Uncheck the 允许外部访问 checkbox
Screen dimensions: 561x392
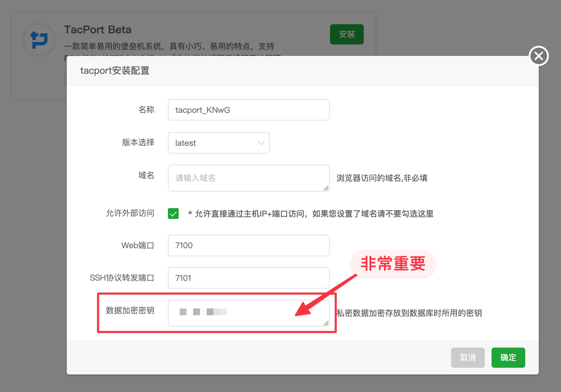click(x=173, y=214)
